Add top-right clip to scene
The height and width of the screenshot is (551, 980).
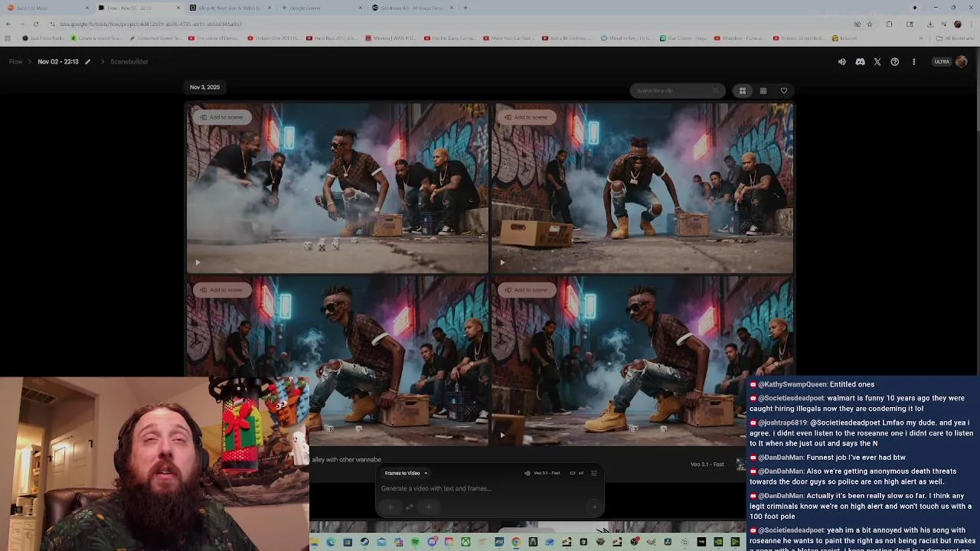point(526,117)
